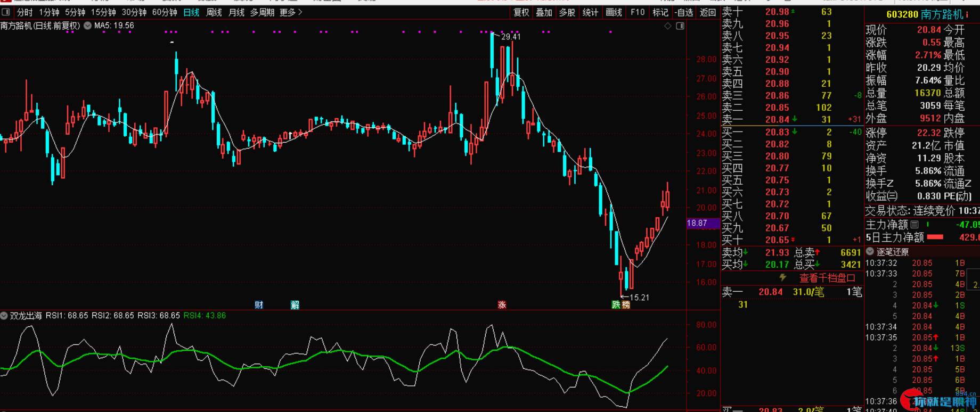Click the 15.21 low price label

pos(640,298)
